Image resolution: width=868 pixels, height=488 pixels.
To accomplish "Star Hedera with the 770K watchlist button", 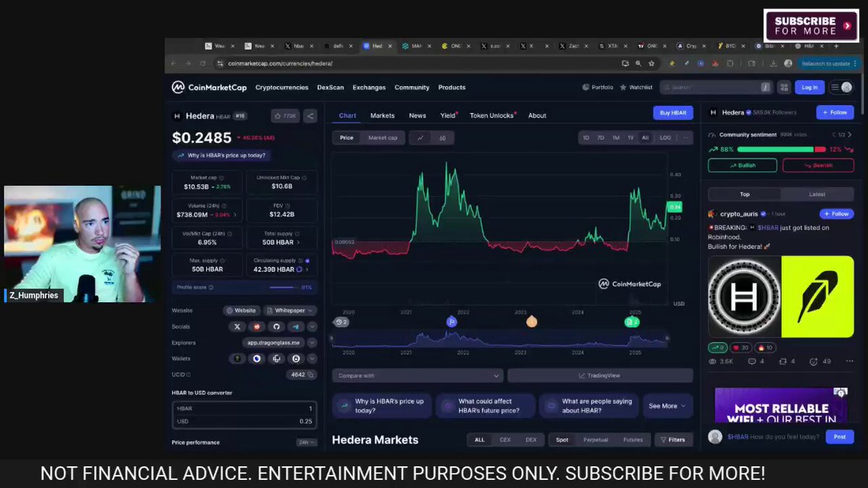I will point(285,116).
